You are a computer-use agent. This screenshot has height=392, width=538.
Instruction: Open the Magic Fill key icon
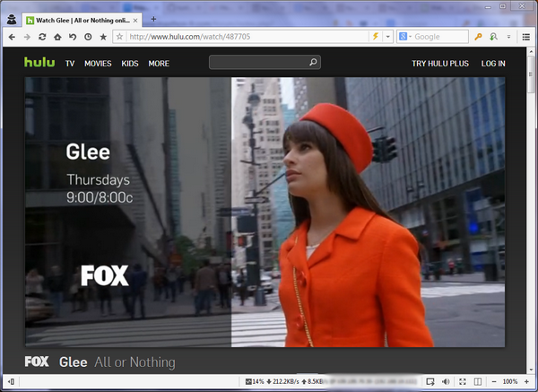coord(478,37)
